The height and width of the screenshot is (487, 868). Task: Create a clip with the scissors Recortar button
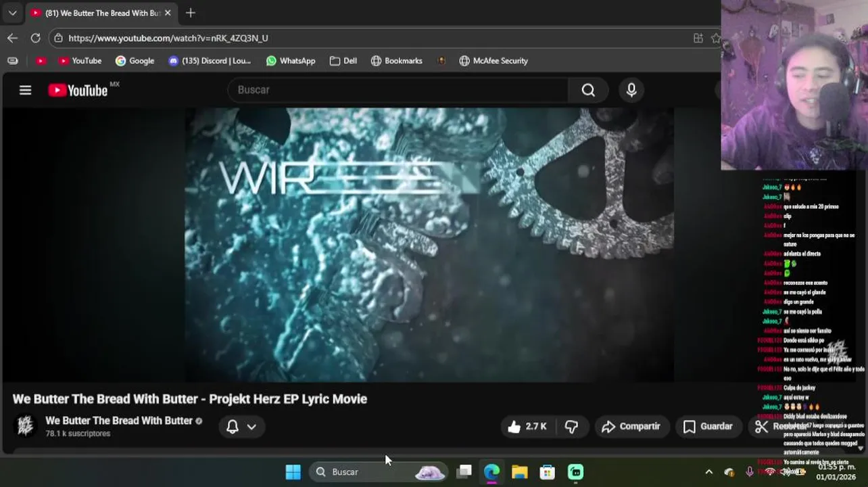[x=781, y=426]
